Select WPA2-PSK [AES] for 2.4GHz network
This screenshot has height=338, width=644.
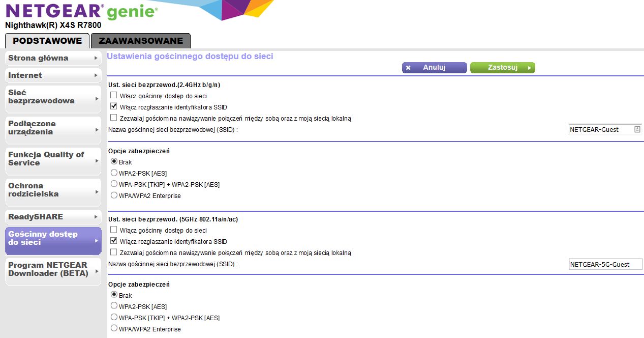(114, 173)
